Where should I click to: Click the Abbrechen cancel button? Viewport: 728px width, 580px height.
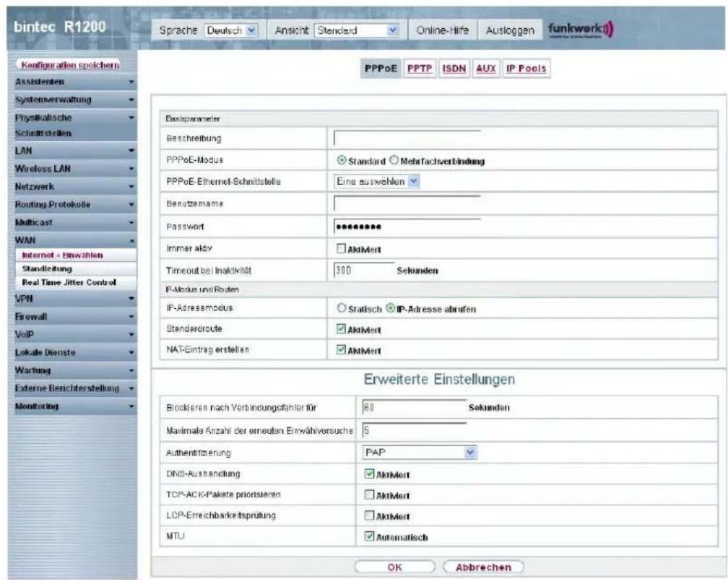483,567
